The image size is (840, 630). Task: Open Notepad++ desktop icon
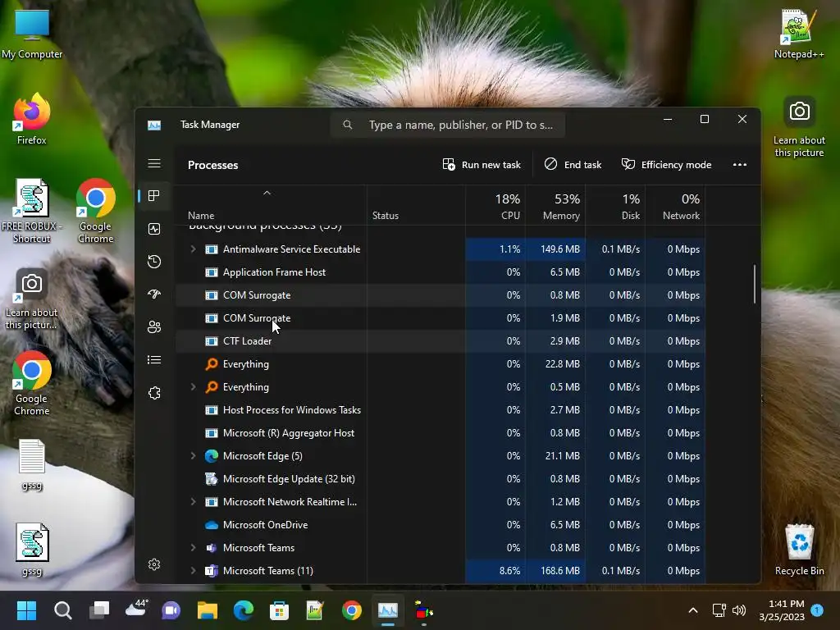tap(799, 33)
